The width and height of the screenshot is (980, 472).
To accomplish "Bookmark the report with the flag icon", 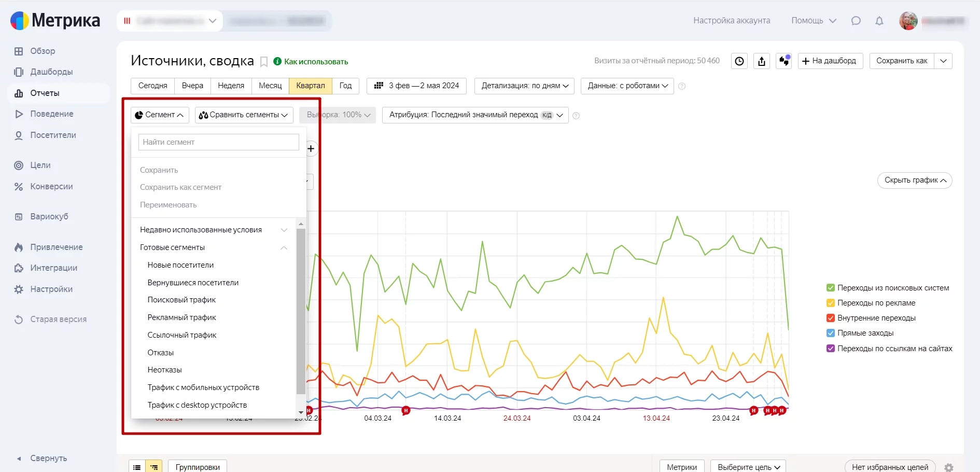I will (x=264, y=62).
